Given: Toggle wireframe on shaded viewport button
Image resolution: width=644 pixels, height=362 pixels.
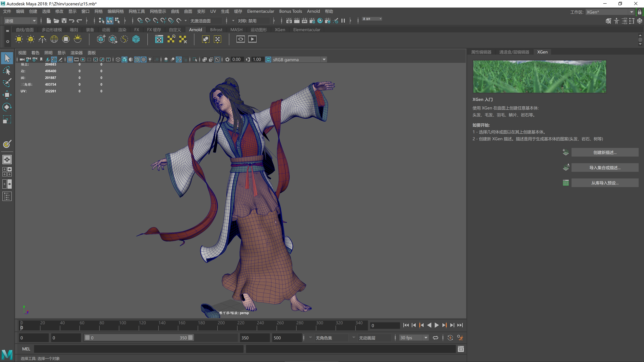Looking at the screenshot, I should click(137, 59).
